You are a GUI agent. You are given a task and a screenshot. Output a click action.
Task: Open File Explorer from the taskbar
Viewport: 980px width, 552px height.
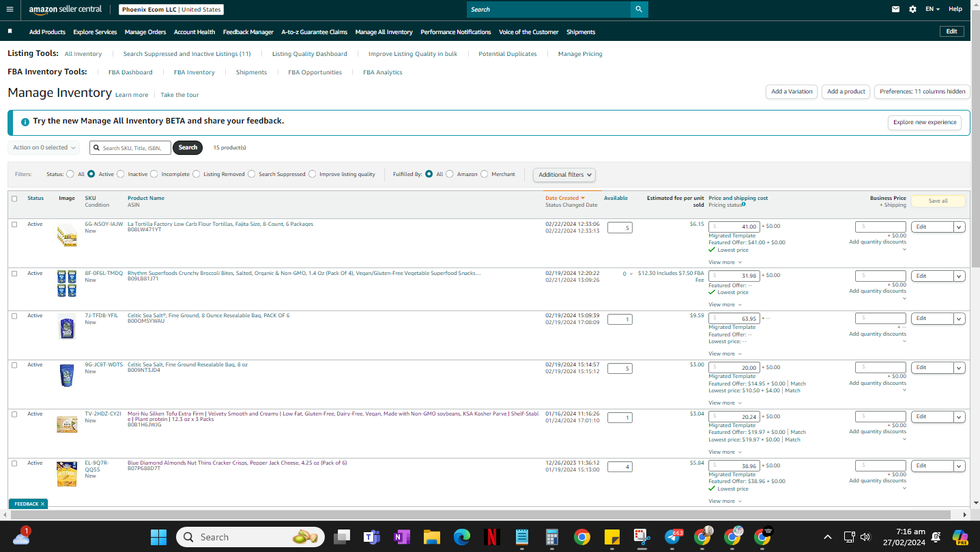pyautogui.click(x=431, y=537)
